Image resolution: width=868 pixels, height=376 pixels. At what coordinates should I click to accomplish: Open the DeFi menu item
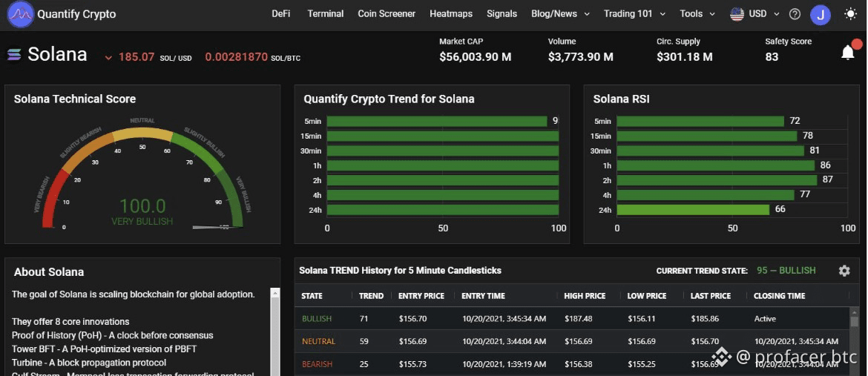click(x=280, y=14)
